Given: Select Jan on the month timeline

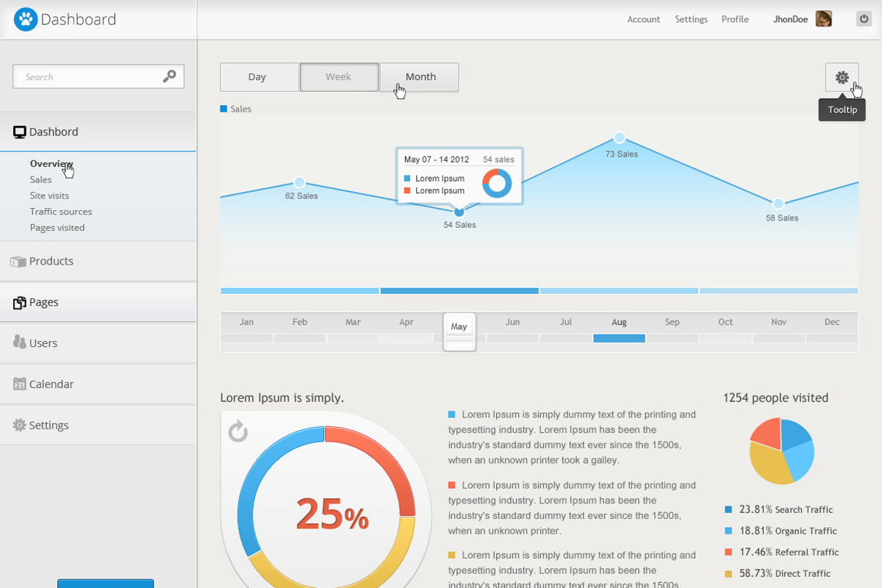Looking at the screenshot, I should 247,322.
